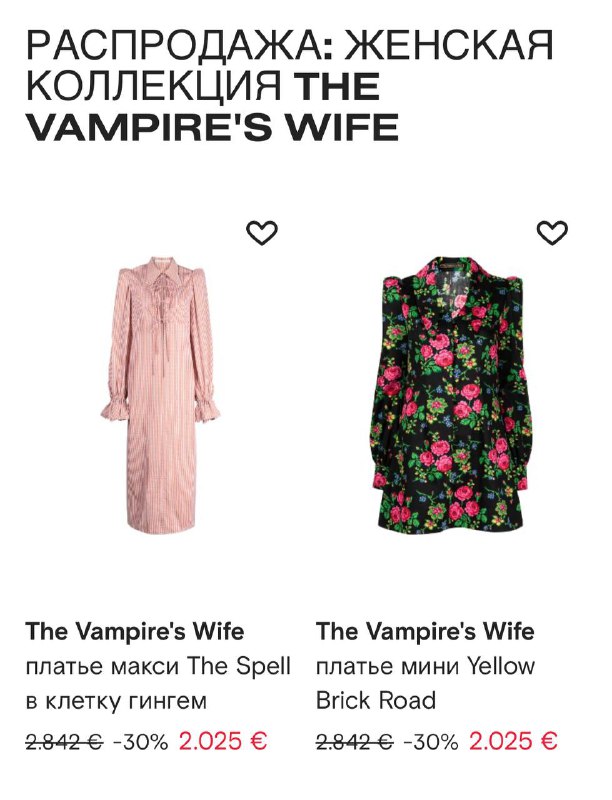Screen dimensions: 612x800
Task: Click the -30% discount label of the mini dress
Action: pos(430,742)
